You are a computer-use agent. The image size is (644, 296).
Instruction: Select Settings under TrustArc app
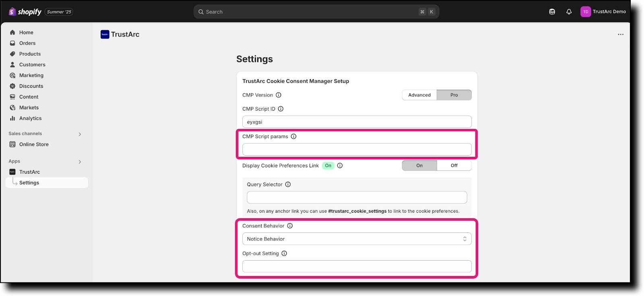[47, 183]
